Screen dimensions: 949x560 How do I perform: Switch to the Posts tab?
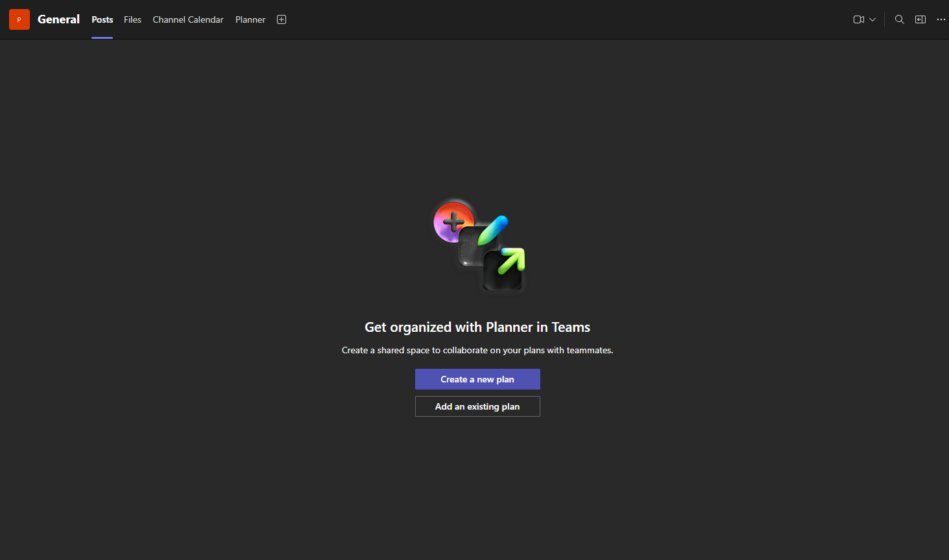(102, 19)
